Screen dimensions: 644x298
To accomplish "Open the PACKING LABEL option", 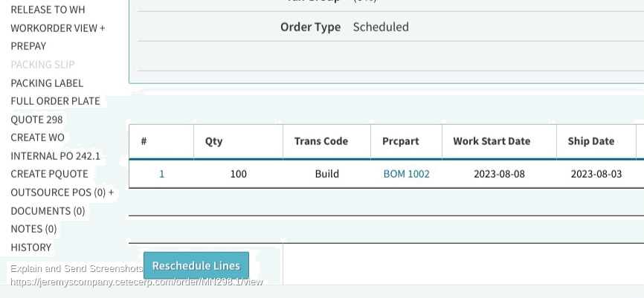I will point(47,83).
